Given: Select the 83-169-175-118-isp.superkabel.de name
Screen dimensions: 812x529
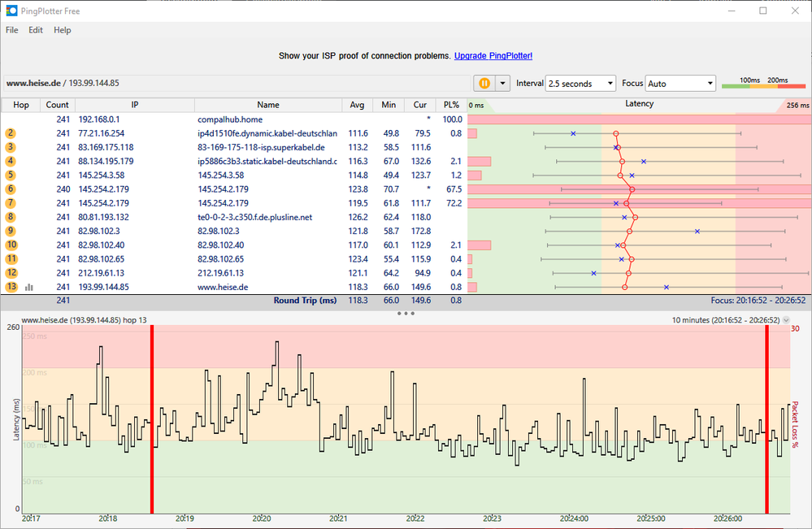Looking at the screenshot, I should 261,148.
